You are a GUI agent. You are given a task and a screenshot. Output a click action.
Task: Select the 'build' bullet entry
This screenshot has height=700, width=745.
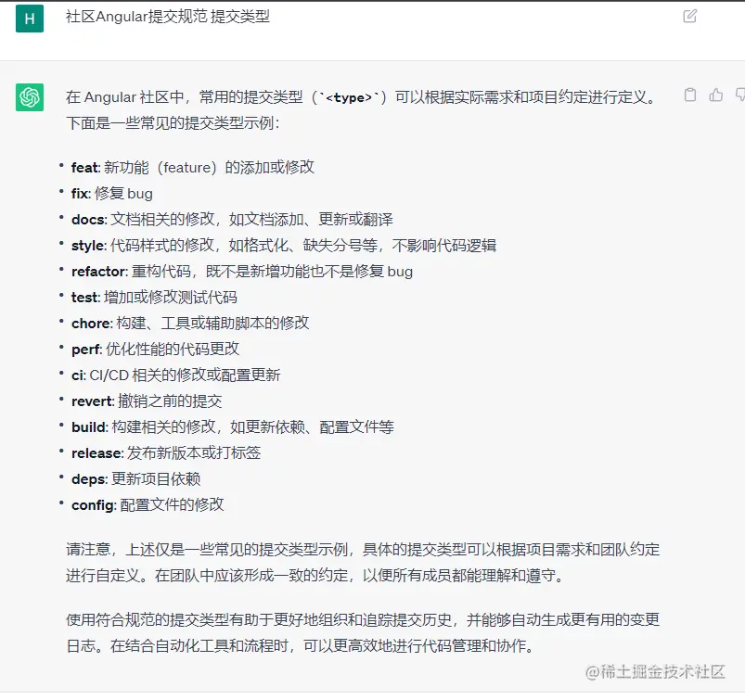tap(233, 426)
